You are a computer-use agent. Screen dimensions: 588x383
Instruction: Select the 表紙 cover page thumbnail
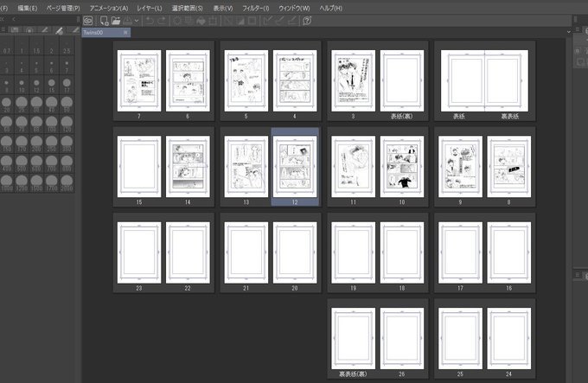pos(461,81)
